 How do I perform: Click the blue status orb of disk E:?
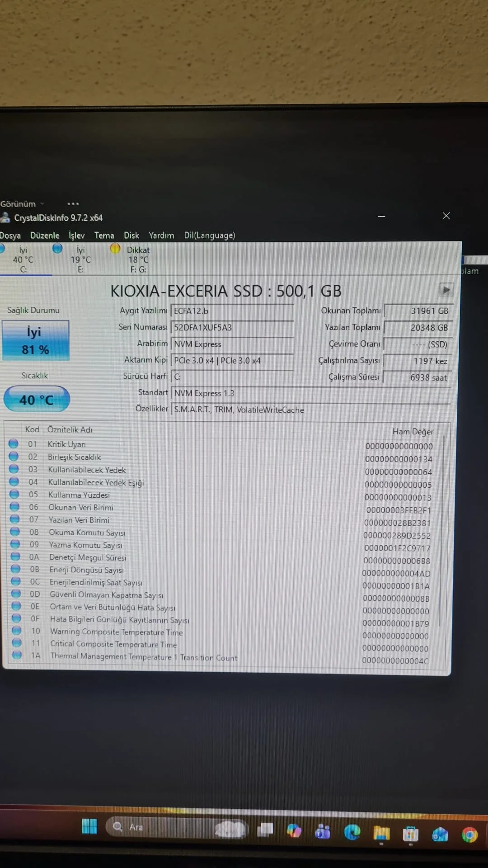[x=57, y=248]
